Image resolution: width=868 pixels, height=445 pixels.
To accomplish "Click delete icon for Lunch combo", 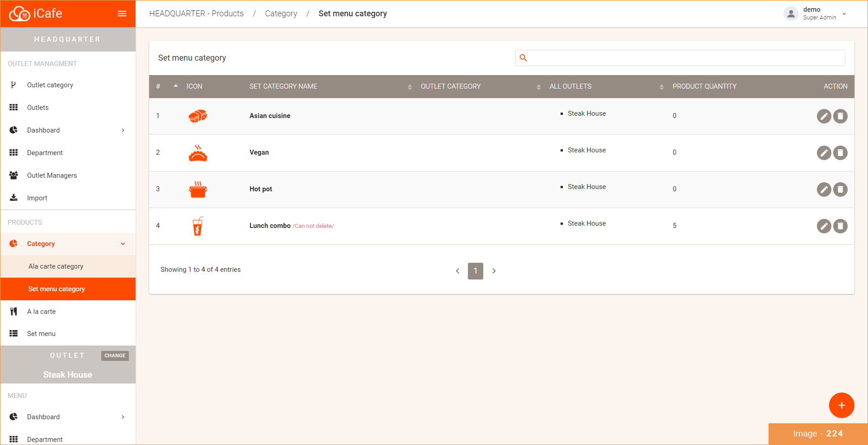I will [840, 226].
